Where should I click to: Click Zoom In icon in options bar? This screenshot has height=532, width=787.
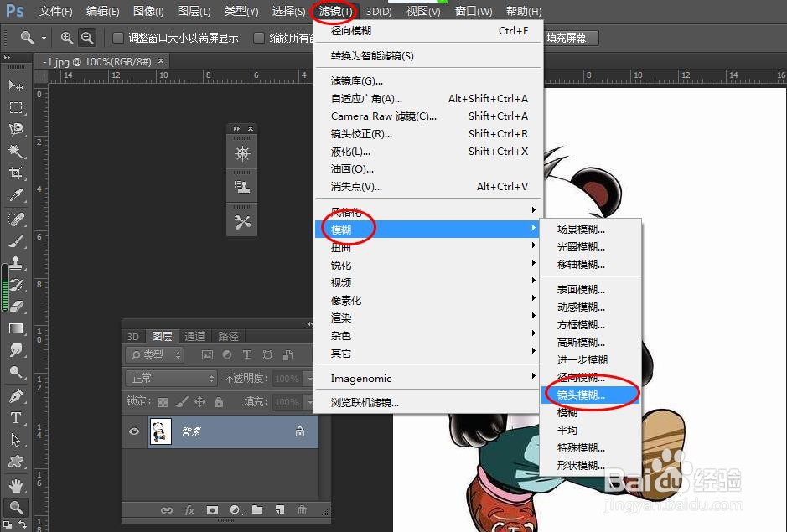pyautogui.click(x=66, y=38)
